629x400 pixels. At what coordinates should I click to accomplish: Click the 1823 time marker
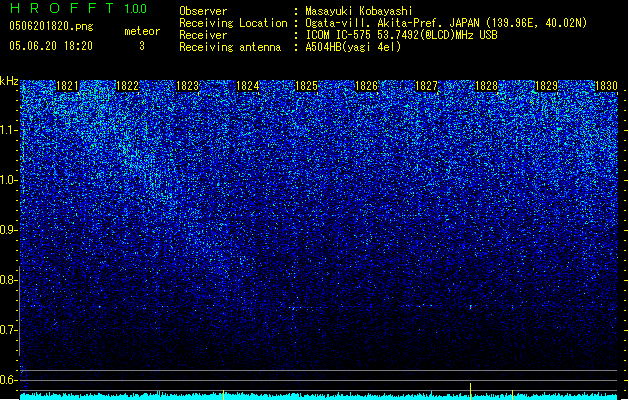(x=187, y=86)
